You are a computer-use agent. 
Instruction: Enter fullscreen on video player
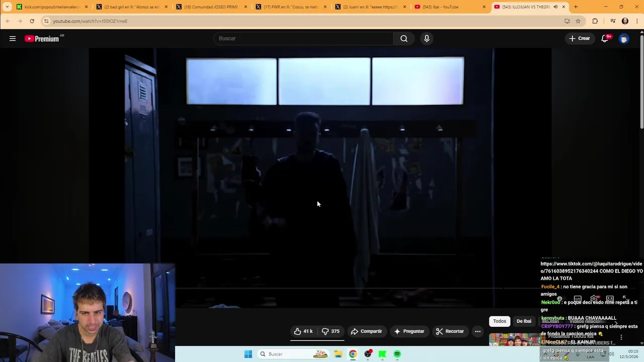[626, 299]
